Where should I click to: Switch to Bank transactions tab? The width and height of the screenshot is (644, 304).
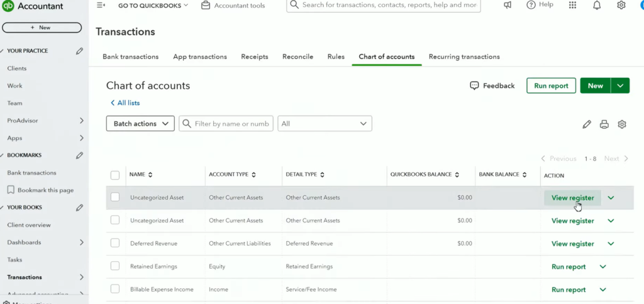click(x=131, y=57)
